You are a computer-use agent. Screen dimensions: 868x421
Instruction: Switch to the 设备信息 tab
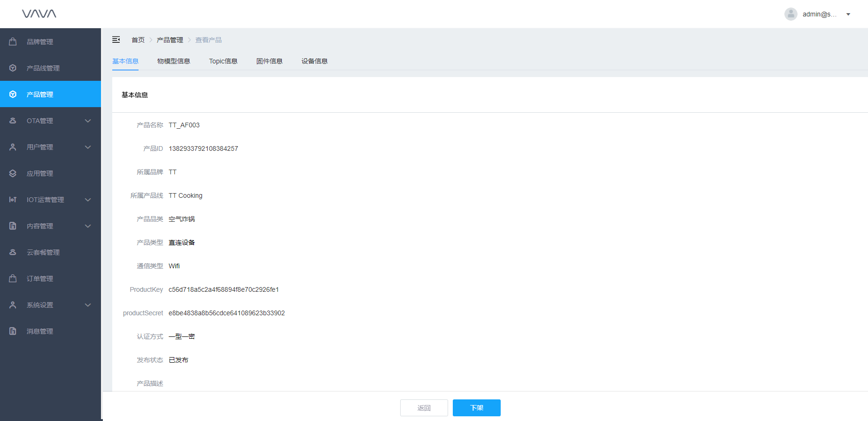[315, 61]
